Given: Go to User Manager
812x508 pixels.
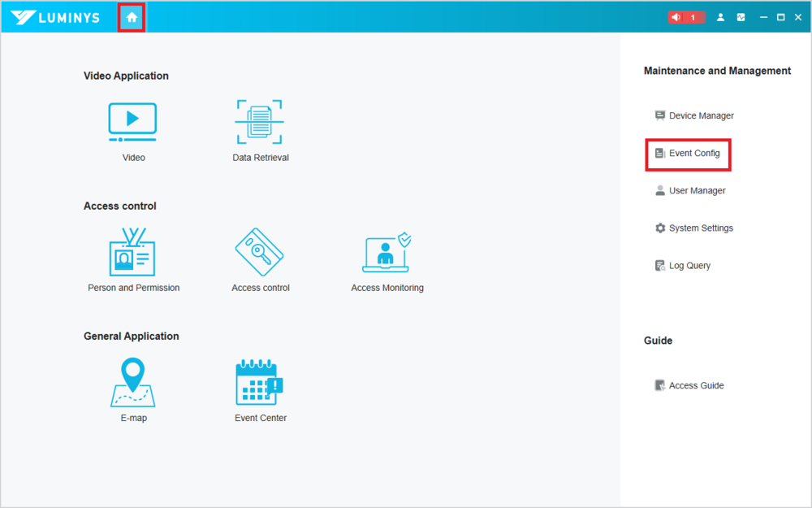Looking at the screenshot, I should click(697, 190).
